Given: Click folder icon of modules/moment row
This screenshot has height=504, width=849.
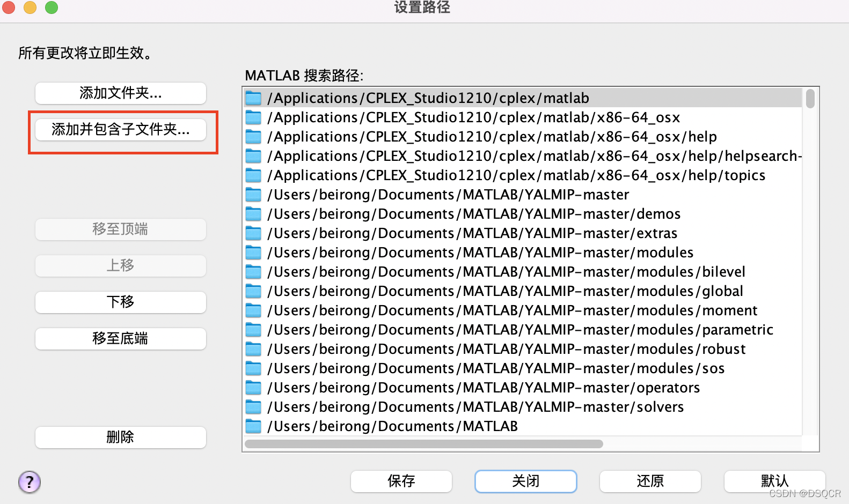Looking at the screenshot, I should click(x=253, y=310).
